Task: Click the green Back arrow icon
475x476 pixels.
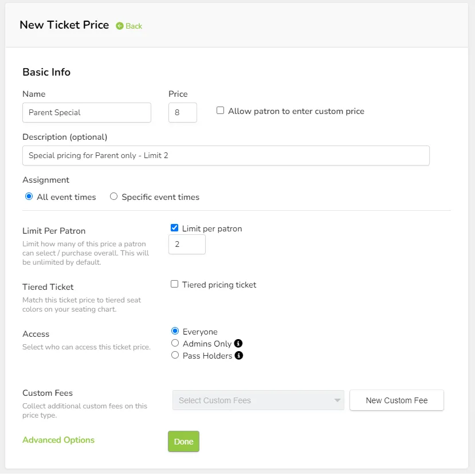Action: pyautogui.click(x=120, y=26)
